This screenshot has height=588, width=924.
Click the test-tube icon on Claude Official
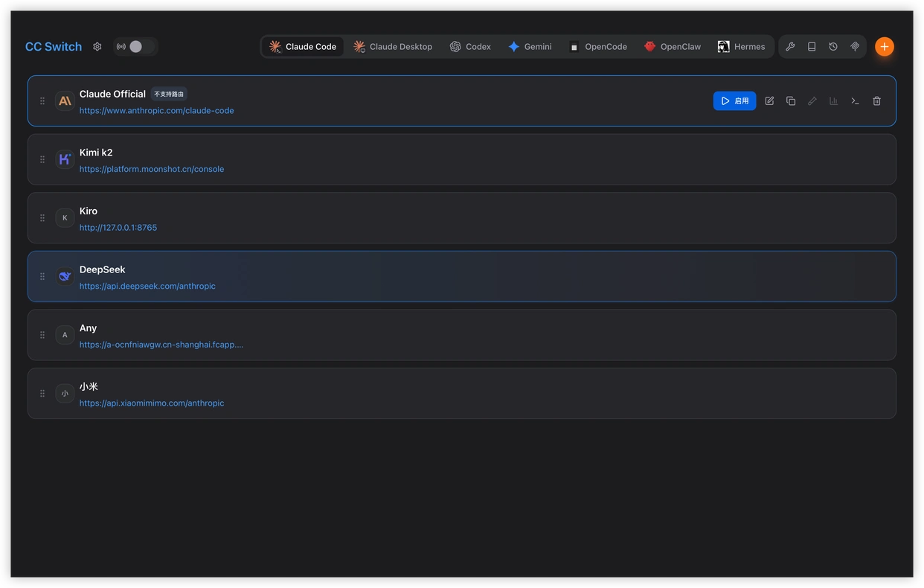812,100
